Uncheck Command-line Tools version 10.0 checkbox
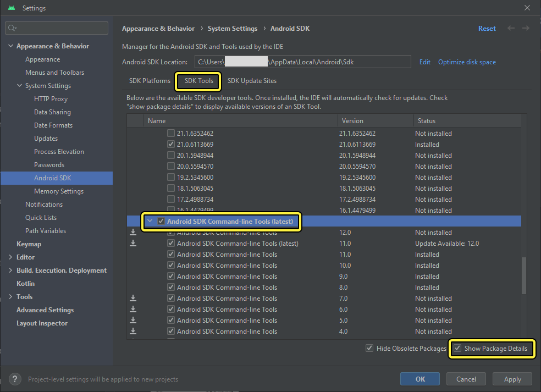Image resolution: width=541 pixels, height=392 pixels. 171,265
